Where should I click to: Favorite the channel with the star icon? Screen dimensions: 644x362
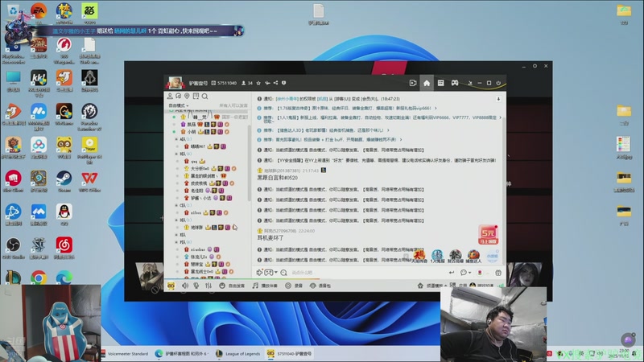point(258,83)
